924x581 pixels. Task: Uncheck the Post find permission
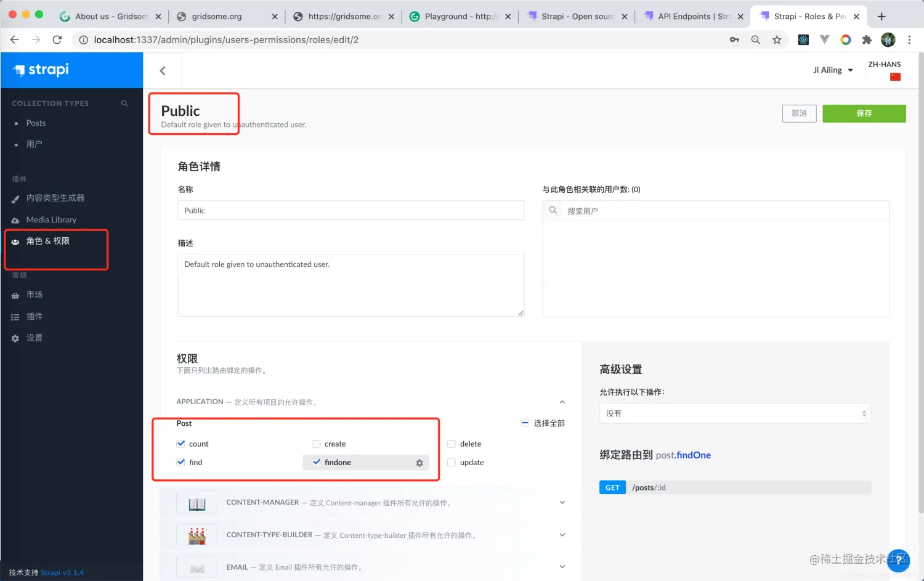click(181, 462)
